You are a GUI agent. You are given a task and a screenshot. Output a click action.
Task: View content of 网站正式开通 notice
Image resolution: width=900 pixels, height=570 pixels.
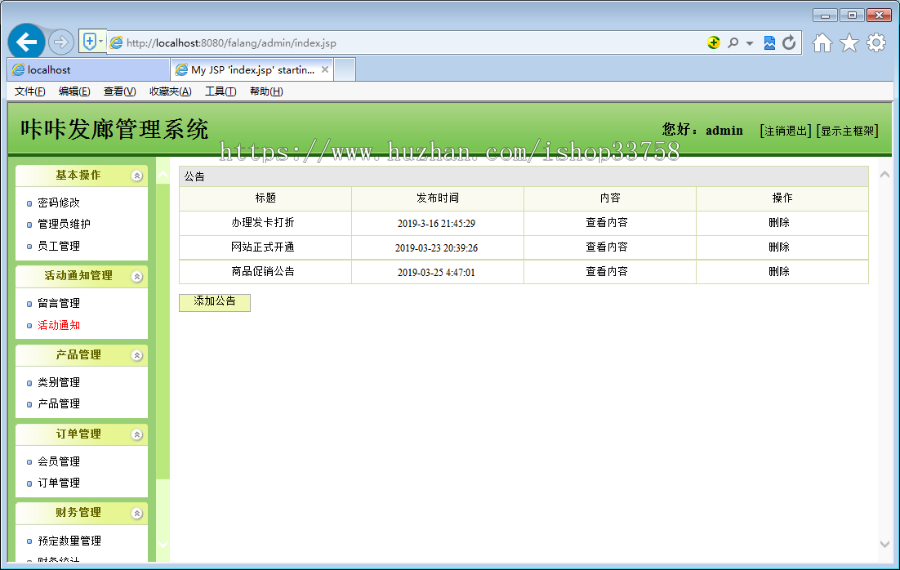coord(607,247)
